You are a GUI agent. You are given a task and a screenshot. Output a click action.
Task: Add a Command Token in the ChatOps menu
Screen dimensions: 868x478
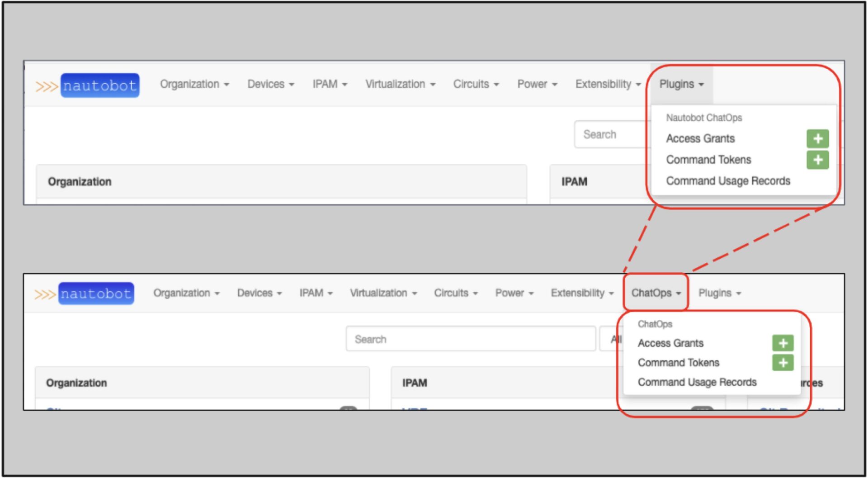click(783, 362)
